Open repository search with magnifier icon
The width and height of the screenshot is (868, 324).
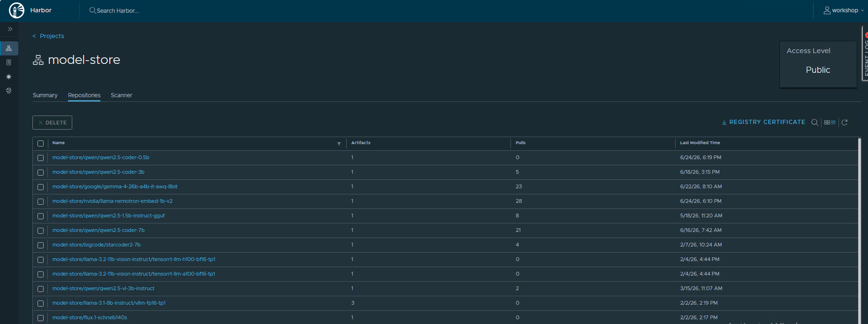(x=814, y=123)
